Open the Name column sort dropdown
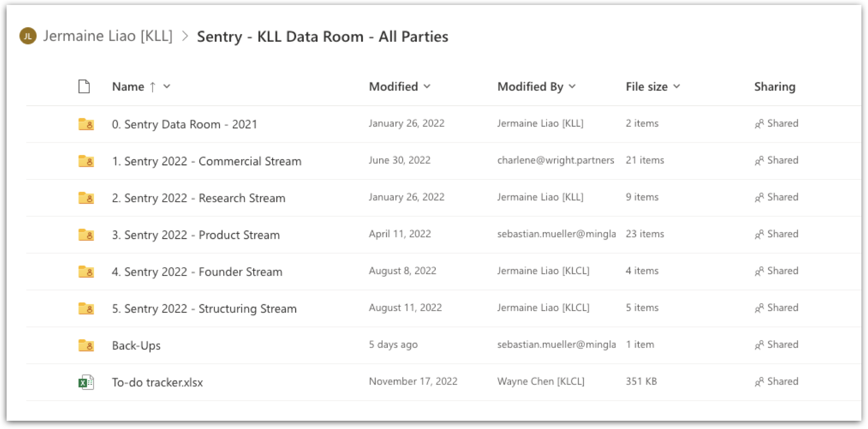This screenshot has height=429, width=868. pos(167,87)
